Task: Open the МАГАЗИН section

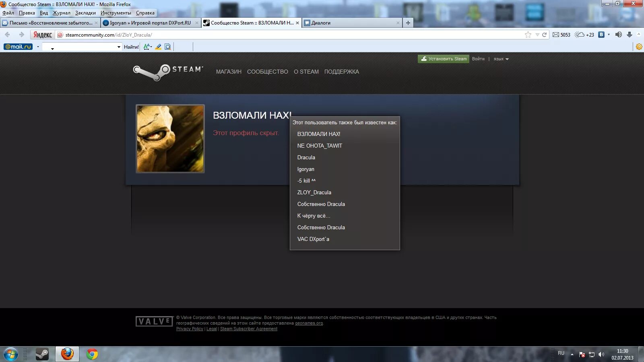Action: click(229, 72)
